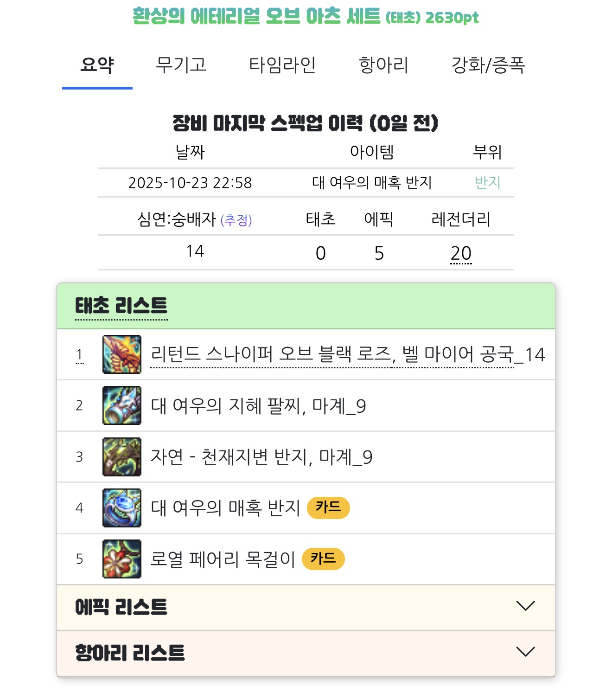Click the 자연 - 천재지변 반지 ring icon

click(x=122, y=457)
